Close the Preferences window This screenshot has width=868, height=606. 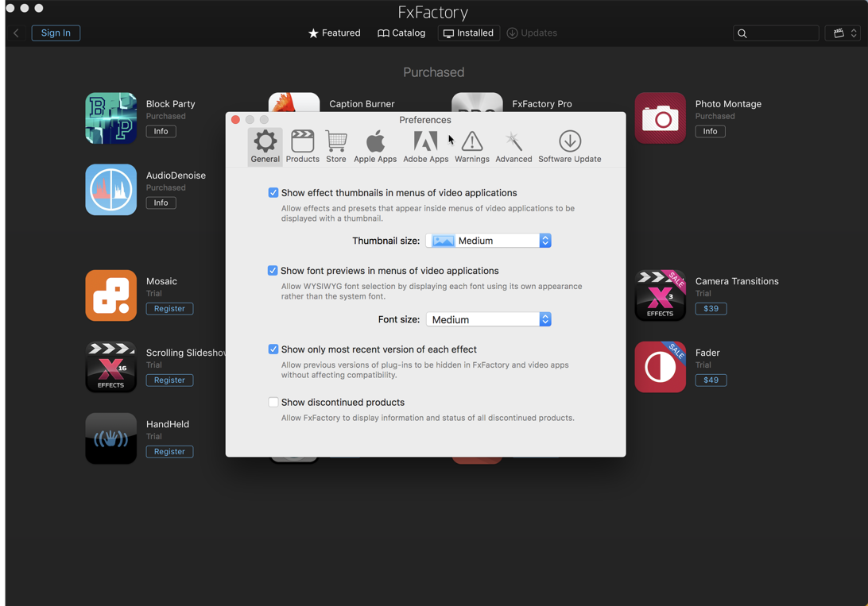click(235, 120)
